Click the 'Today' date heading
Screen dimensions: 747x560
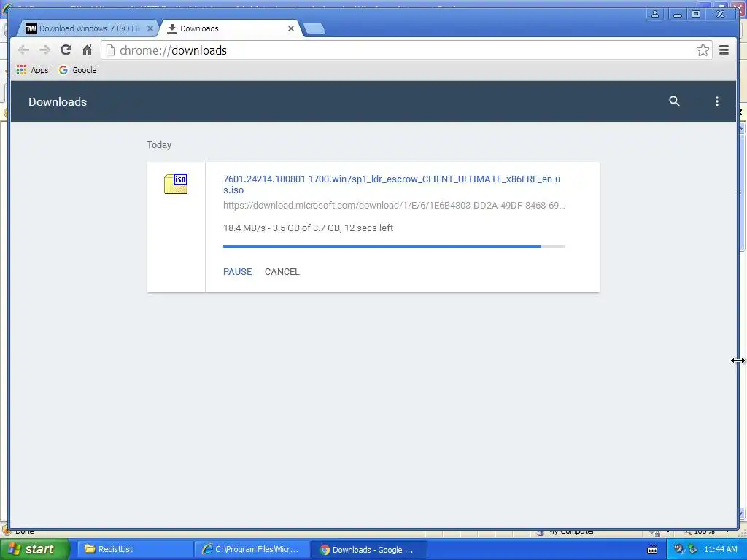pos(159,145)
